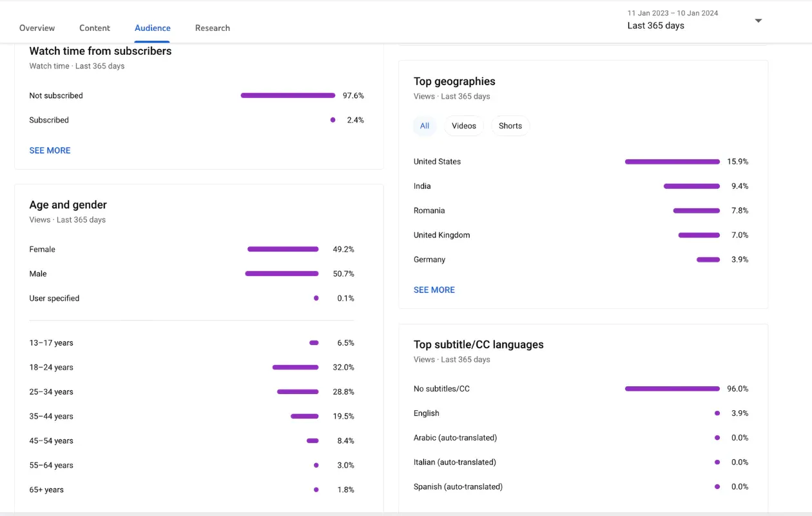
Task: Select the 'Not subscribed' row label
Action: (x=56, y=95)
